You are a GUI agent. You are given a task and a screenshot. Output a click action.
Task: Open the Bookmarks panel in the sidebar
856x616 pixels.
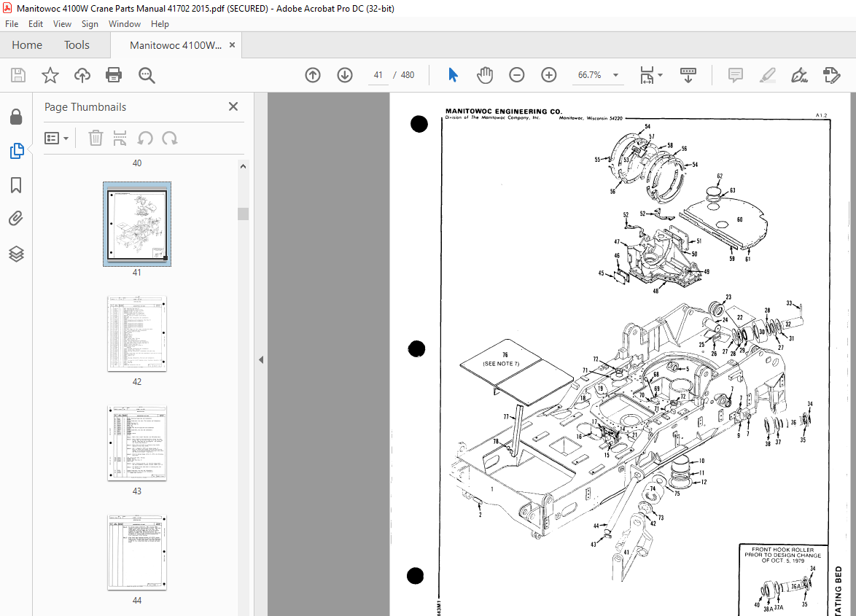[x=16, y=185]
